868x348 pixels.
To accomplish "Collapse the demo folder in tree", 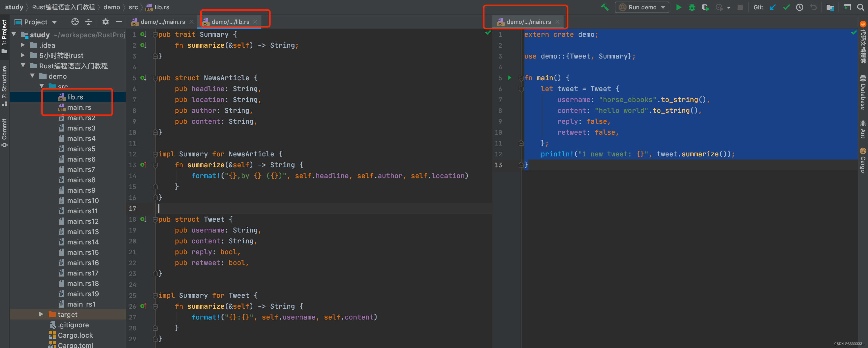I will click(x=32, y=76).
